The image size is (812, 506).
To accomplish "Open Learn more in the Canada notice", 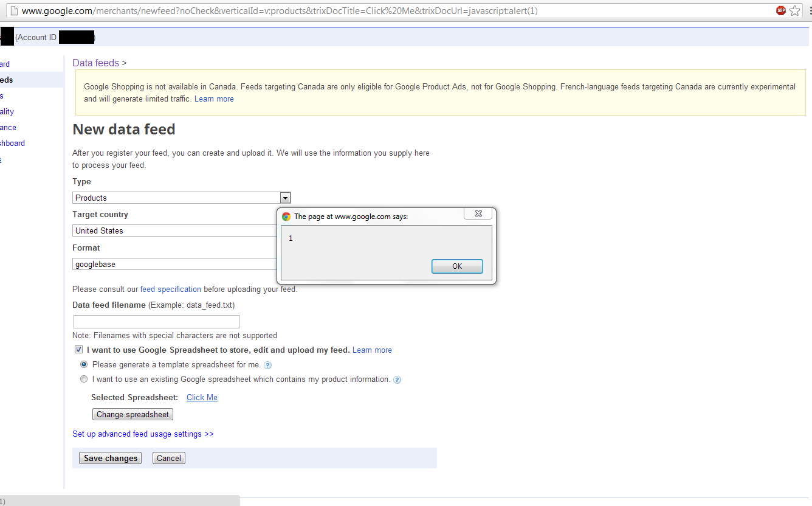I will point(214,99).
